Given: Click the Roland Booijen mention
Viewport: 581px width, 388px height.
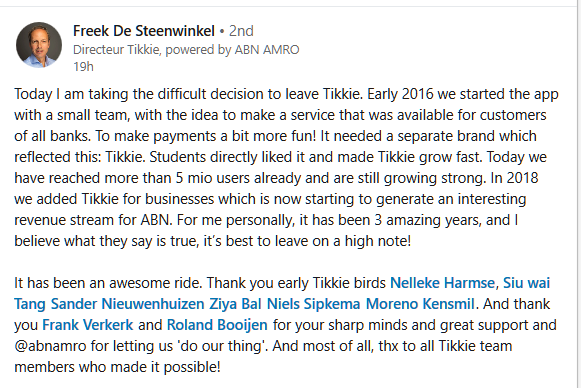Looking at the screenshot, I should click(x=217, y=325).
